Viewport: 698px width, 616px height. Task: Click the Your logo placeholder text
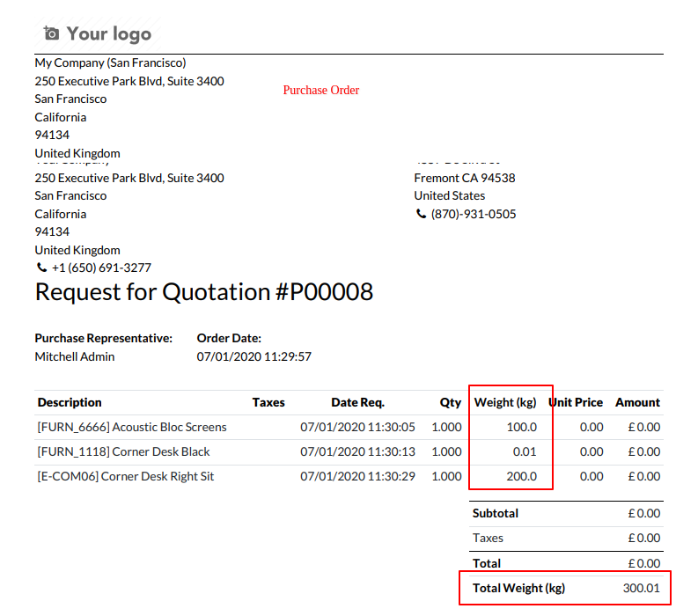coord(109,34)
